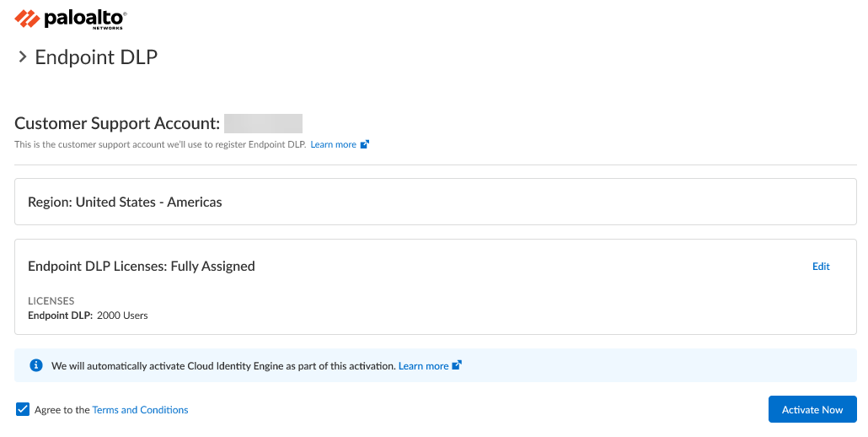The image size is (868, 437).
Task: Click the LICENSES label
Action: [x=51, y=300]
